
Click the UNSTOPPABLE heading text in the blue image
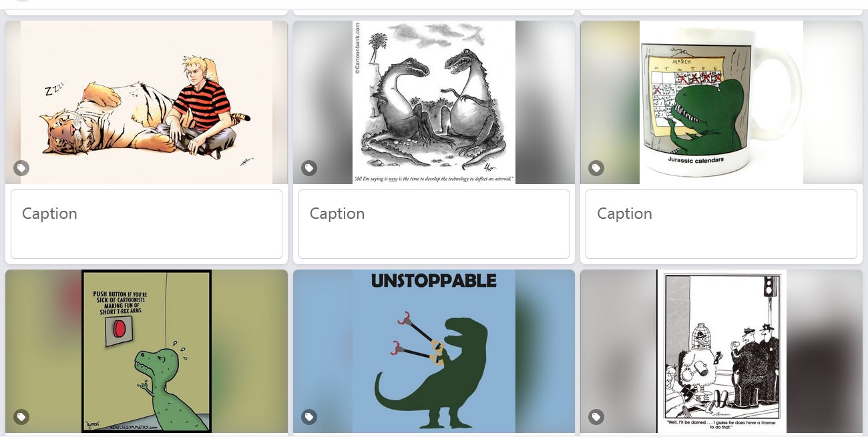[434, 281]
